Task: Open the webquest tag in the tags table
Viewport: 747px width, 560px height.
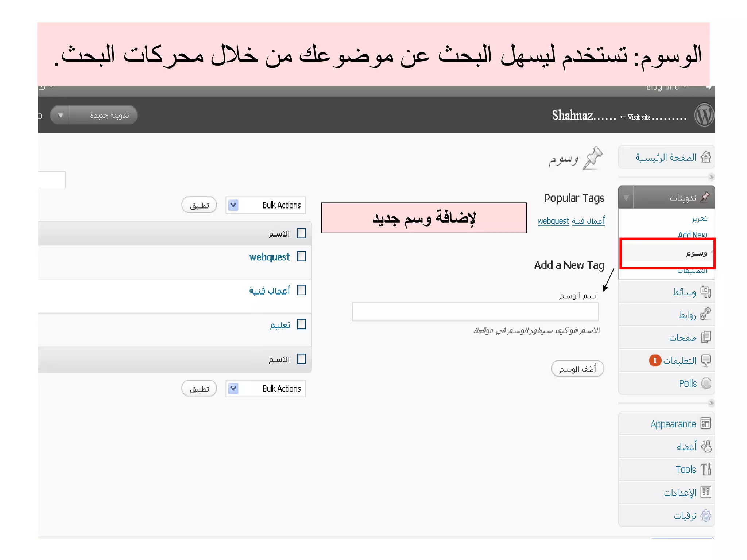Action: (270, 257)
